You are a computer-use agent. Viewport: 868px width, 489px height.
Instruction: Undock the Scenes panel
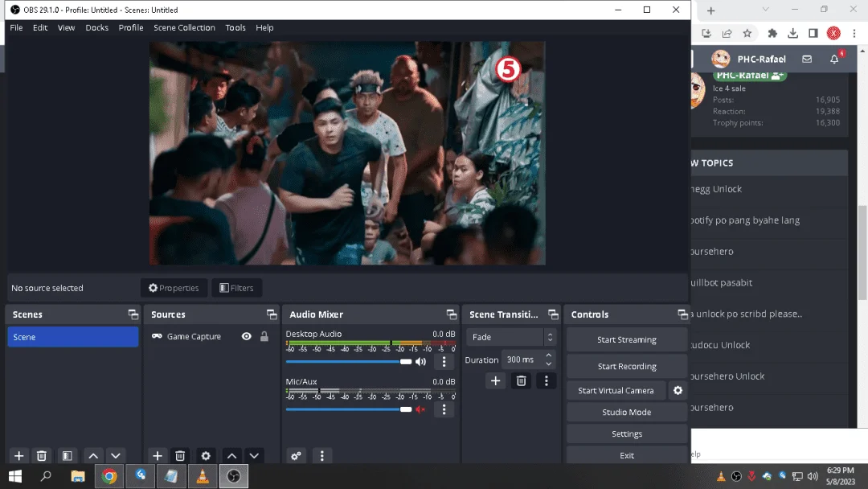pyautogui.click(x=133, y=314)
